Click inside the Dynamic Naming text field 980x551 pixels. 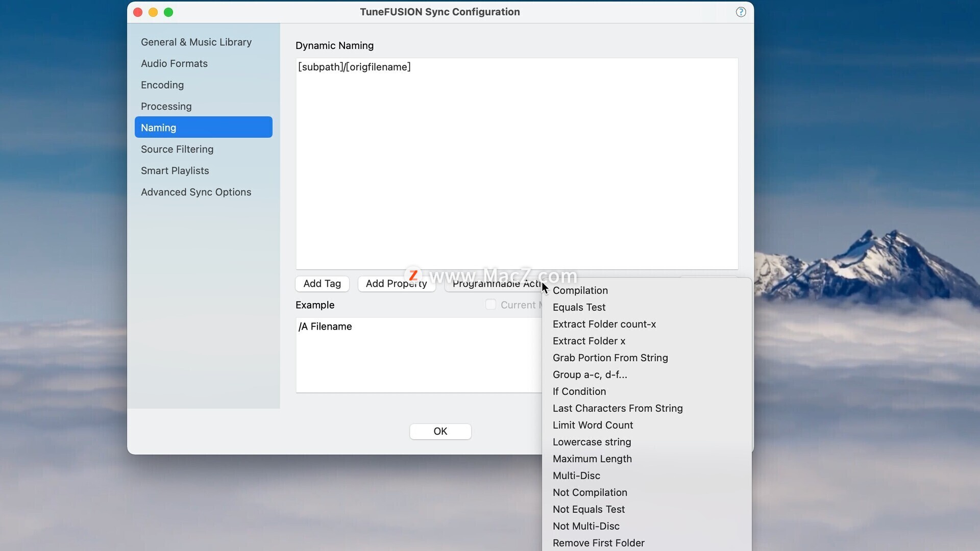coord(517,164)
